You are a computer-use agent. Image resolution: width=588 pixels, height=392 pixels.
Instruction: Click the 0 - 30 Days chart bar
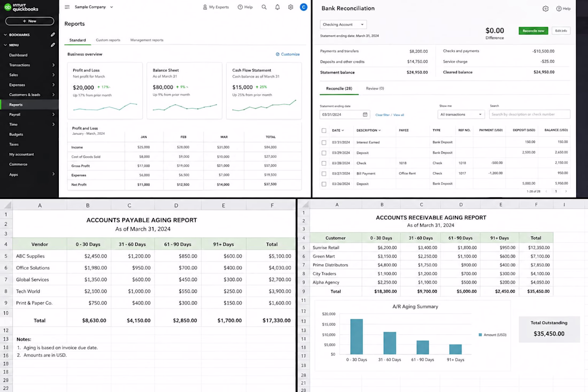pos(357,336)
